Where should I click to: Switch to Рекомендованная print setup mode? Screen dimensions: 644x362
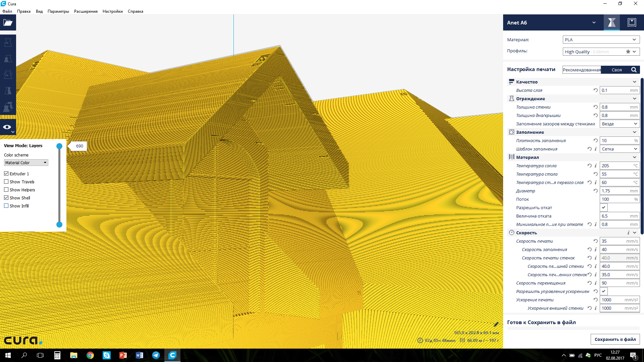(x=581, y=70)
